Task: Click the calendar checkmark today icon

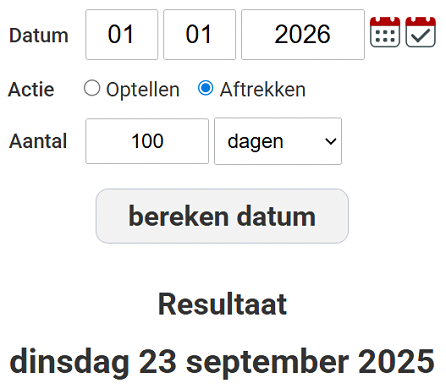Action: tap(421, 32)
